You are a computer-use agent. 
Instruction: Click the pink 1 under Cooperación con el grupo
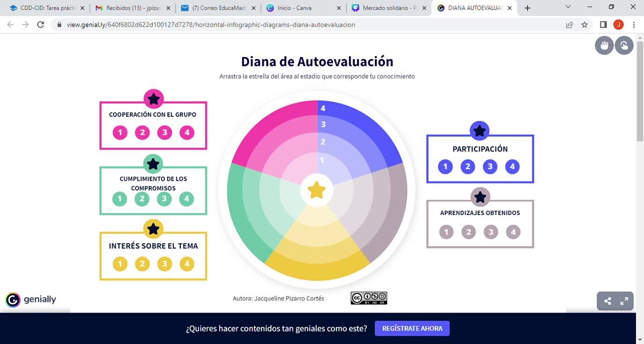click(120, 132)
